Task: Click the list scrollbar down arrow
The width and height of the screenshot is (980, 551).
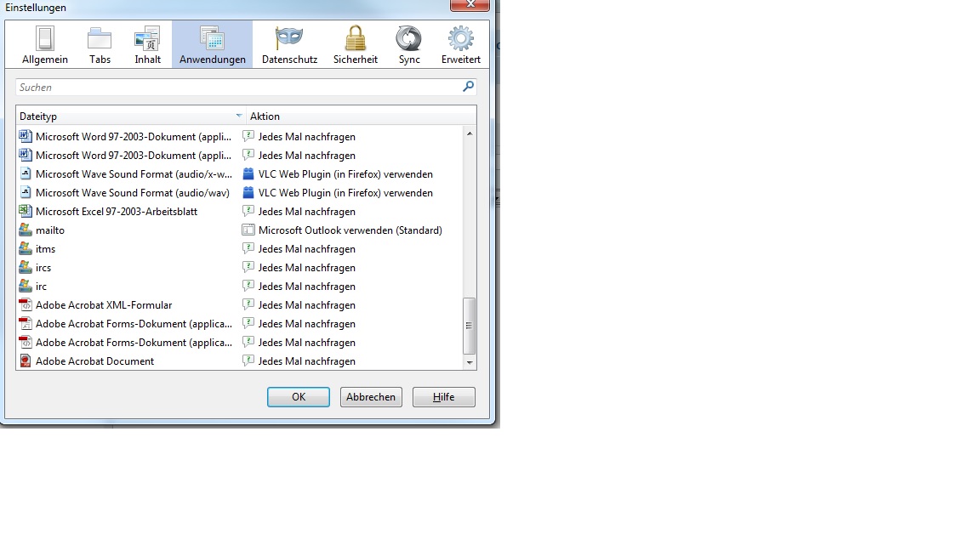Action: [x=470, y=363]
